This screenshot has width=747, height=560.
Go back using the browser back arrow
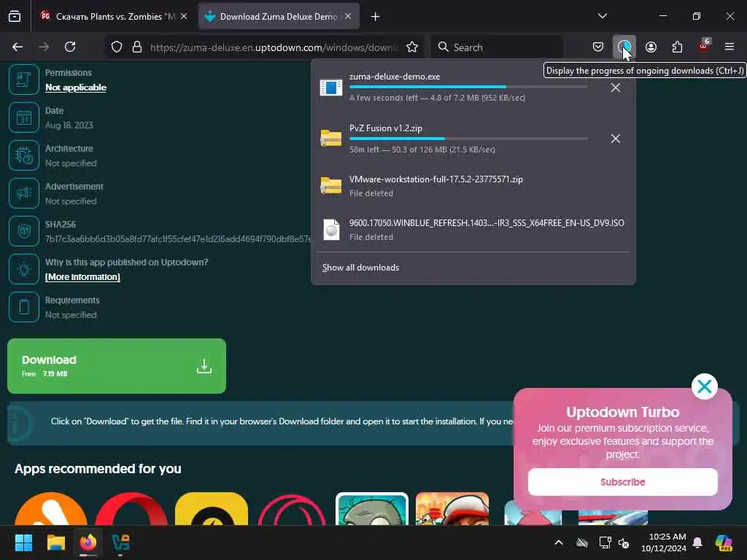tap(18, 47)
